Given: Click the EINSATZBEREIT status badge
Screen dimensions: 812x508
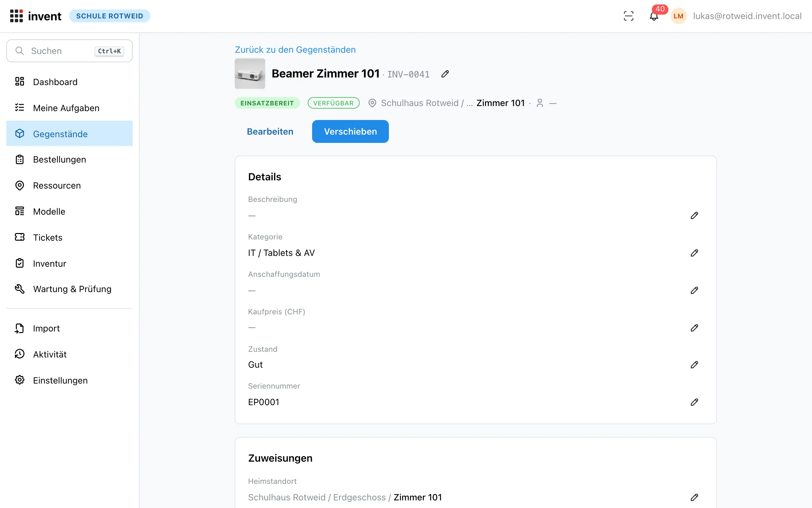Looking at the screenshot, I should 267,103.
